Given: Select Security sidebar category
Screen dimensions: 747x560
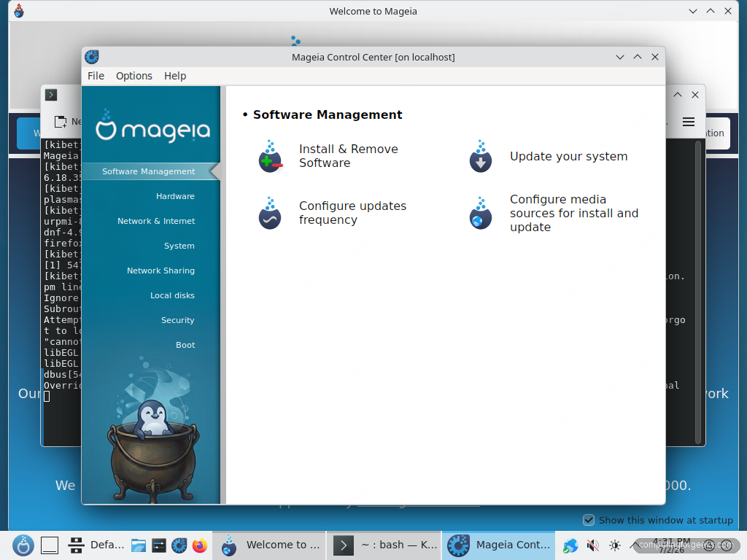Looking at the screenshot, I should 177,320.
